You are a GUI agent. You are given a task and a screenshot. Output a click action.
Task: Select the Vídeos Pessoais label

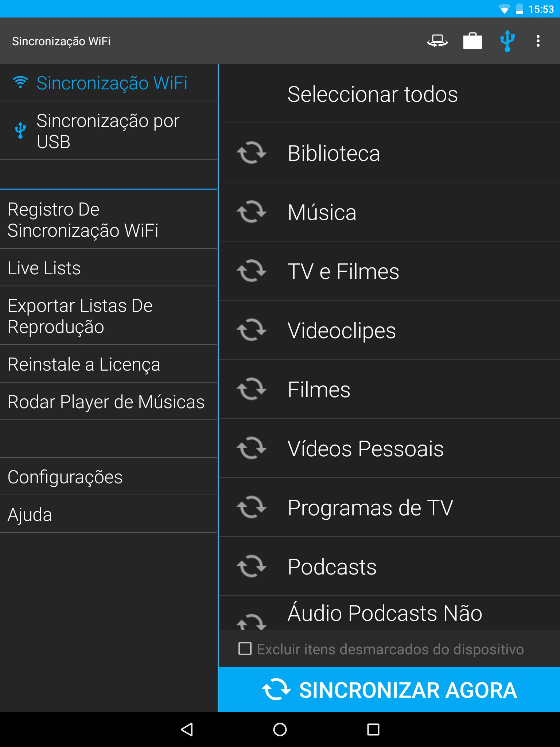point(365,448)
